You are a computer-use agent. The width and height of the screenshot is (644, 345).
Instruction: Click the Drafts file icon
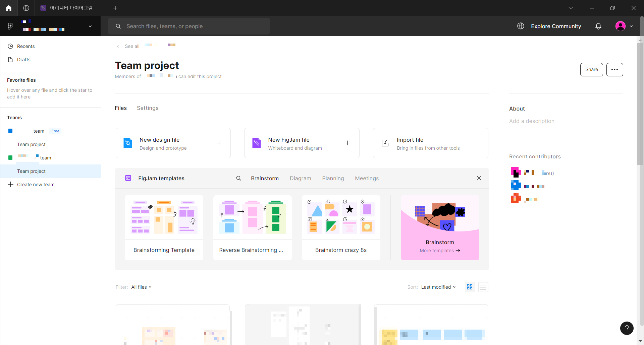10,60
